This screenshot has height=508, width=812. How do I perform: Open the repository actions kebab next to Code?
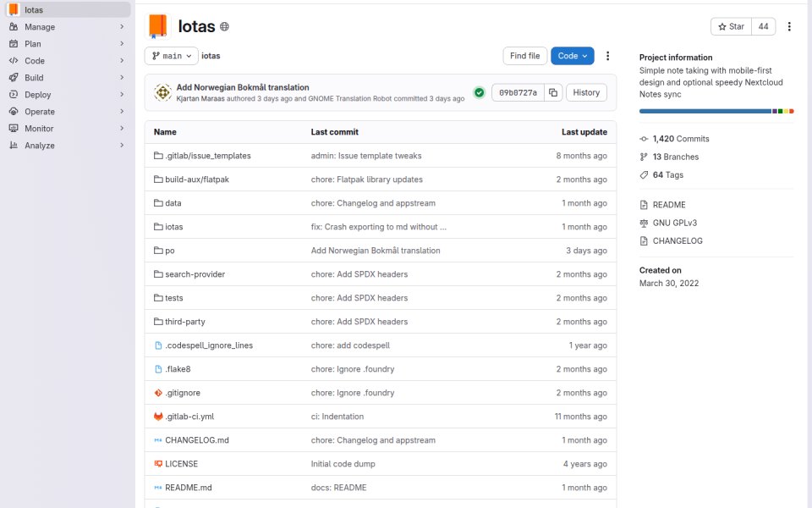coord(607,56)
